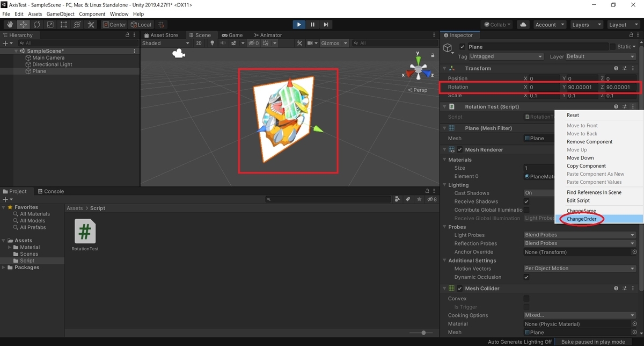This screenshot has width=644, height=346.
Task: Toggle the Static checkbox
Action: point(612,47)
